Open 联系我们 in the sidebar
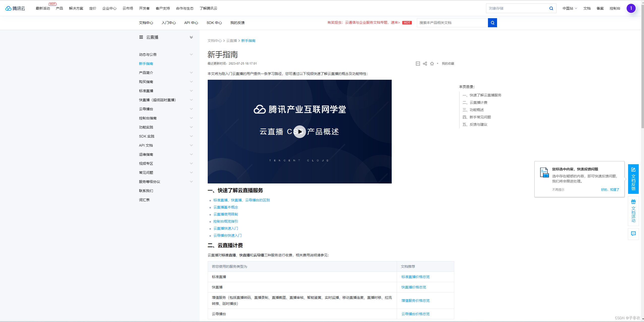Viewport: 644px width, 322px height. tap(146, 191)
